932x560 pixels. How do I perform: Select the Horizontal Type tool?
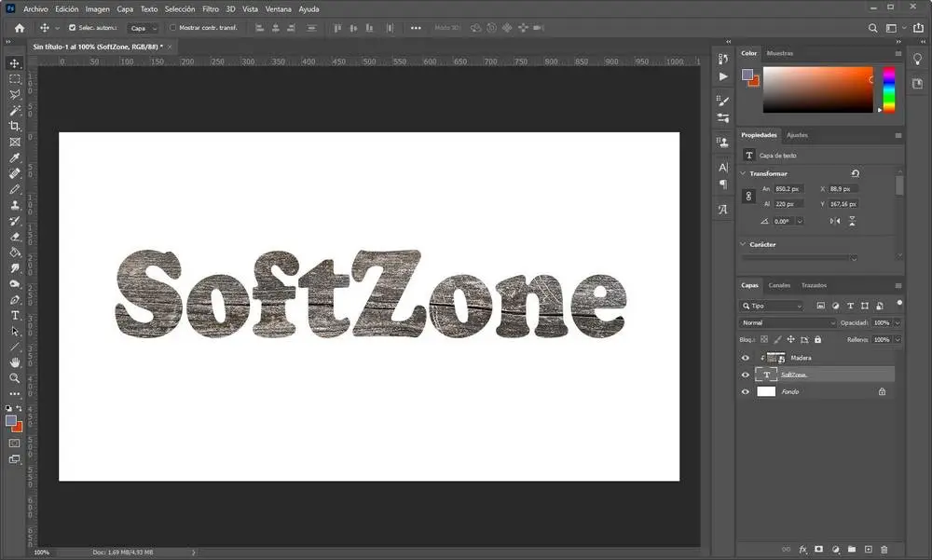pos(15,315)
